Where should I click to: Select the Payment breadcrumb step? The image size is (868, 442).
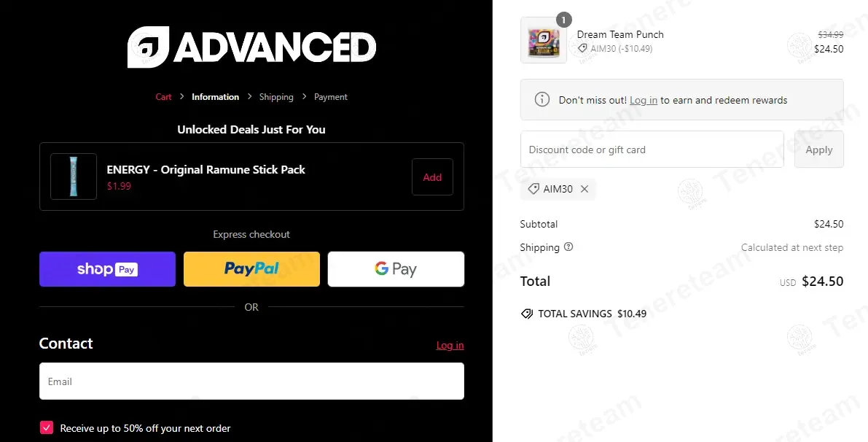pyautogui.click(x=331, y=97)
